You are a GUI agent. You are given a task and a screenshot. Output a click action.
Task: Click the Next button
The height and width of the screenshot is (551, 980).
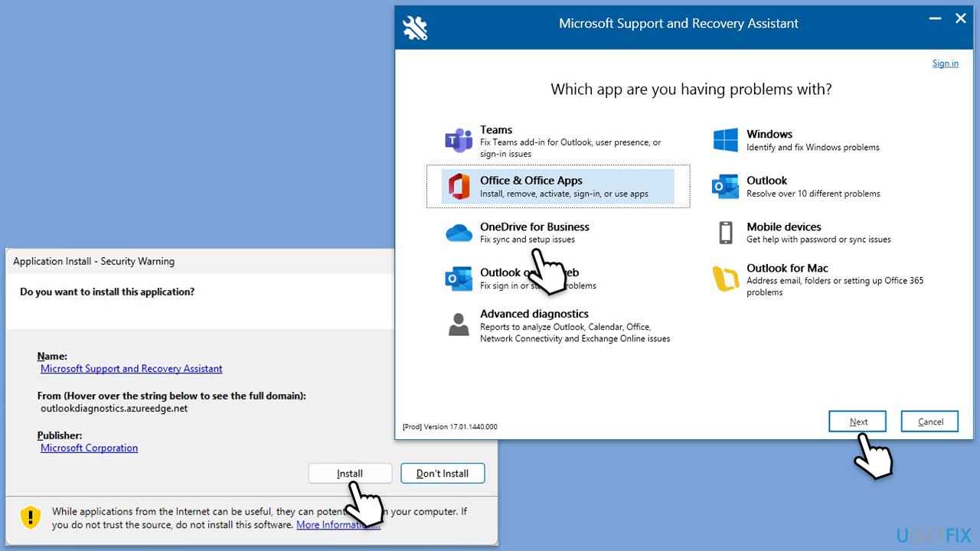pyautogui.click(x=857, y=422)
